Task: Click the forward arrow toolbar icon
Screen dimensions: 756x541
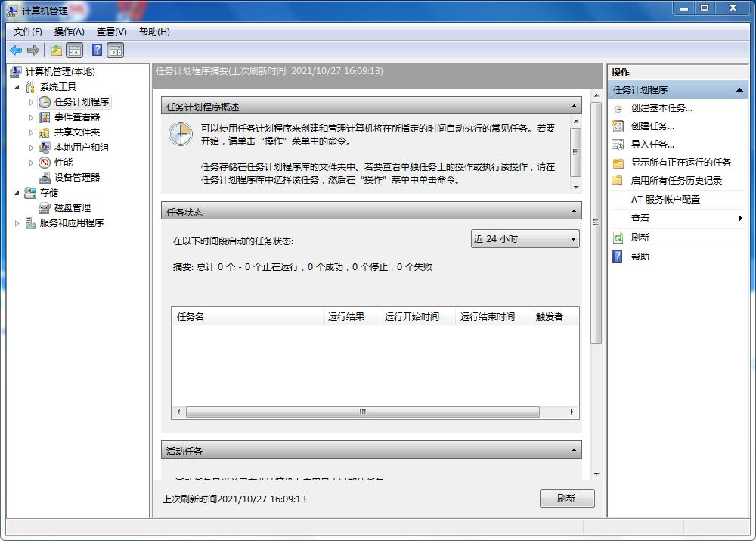Action: (x=34, y=50)
